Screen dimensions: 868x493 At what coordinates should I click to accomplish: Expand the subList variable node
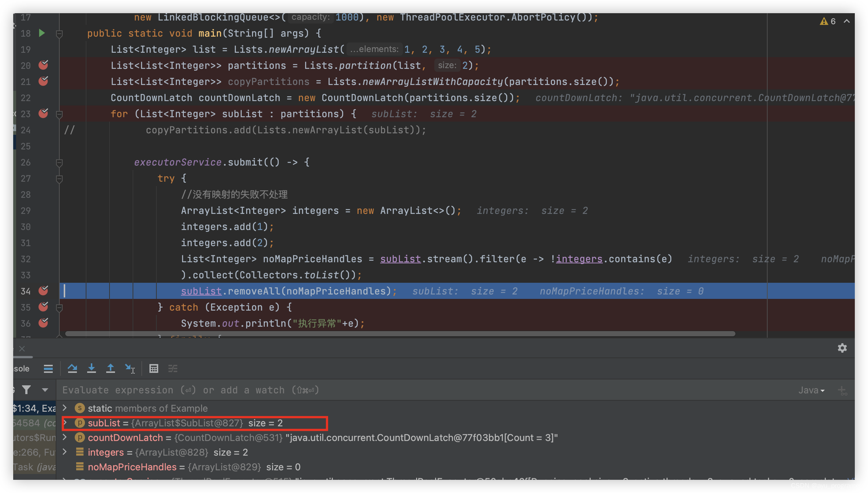pyautogui.click(x=65, y=423)
